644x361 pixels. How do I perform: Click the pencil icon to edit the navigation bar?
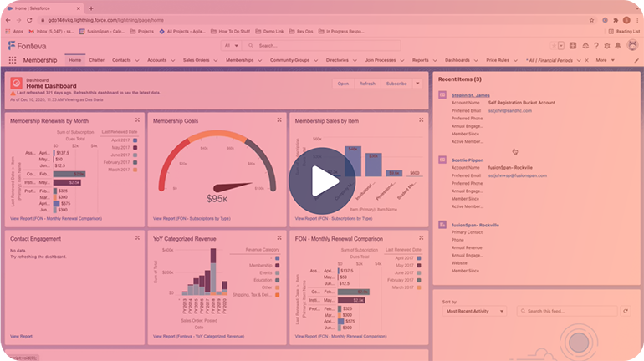pyautogui.click(x=636, y=60)
